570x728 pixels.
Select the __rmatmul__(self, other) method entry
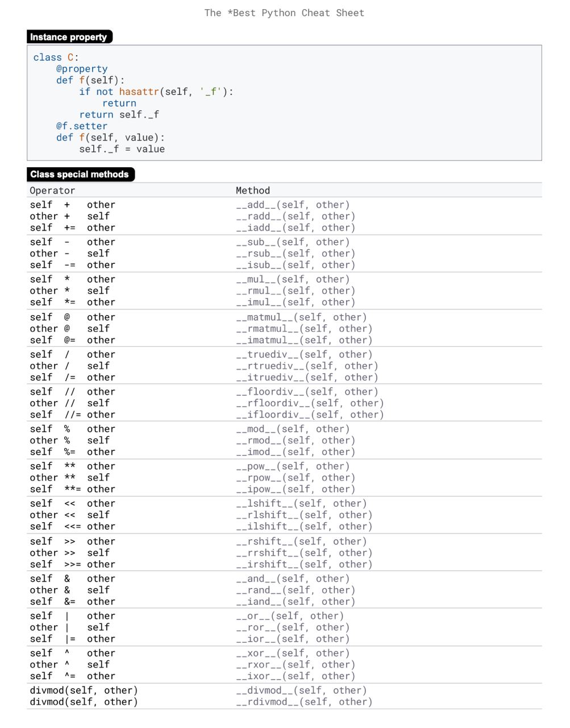304,329
